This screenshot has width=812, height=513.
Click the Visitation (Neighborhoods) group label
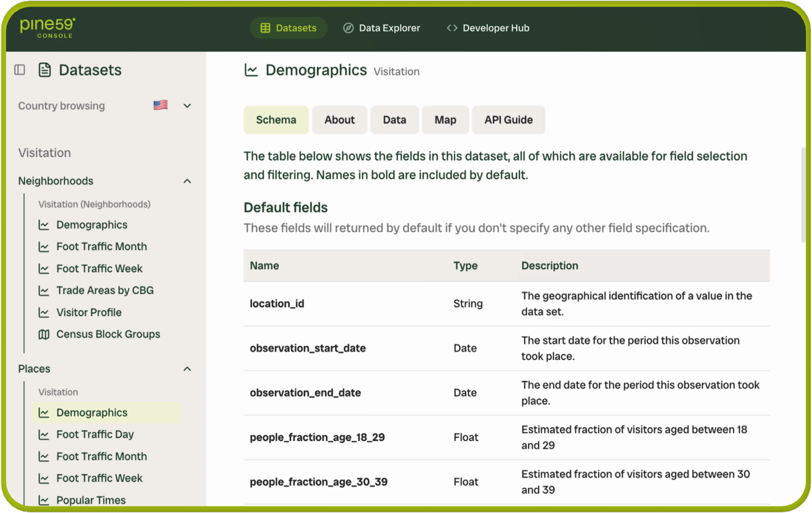94,204
